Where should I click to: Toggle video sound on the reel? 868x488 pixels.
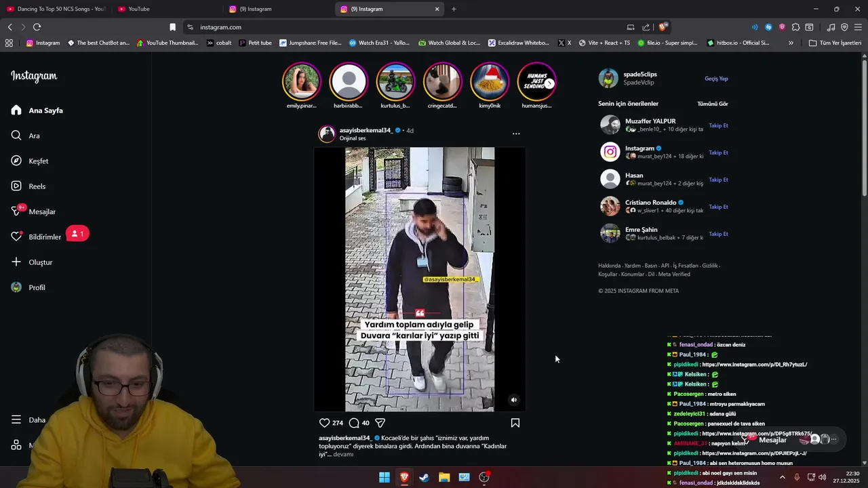click(513, 400)
